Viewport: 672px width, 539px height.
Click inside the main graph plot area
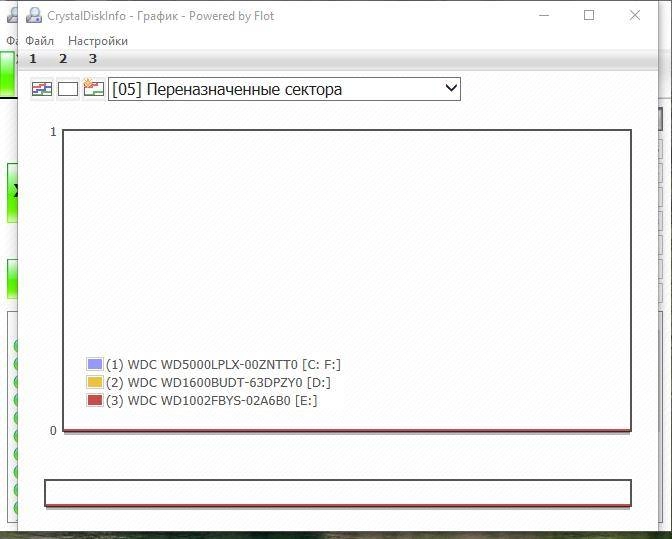(347, 280)
